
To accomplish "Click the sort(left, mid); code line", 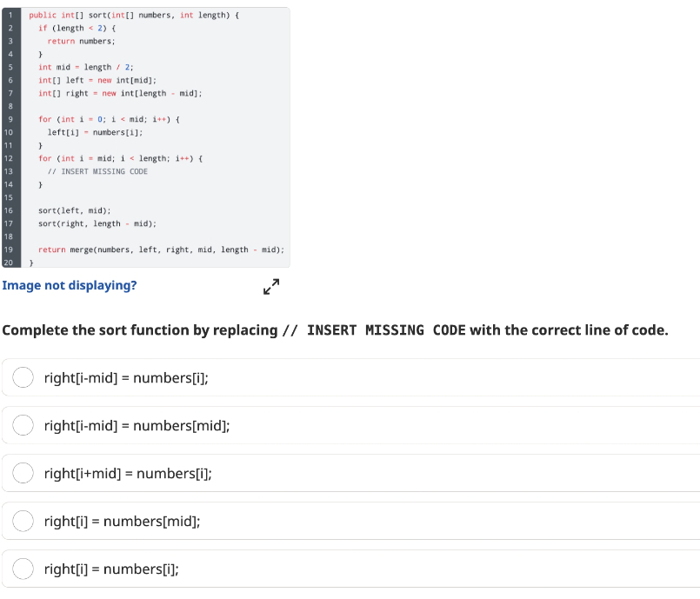I will click(x=75, y=210).
